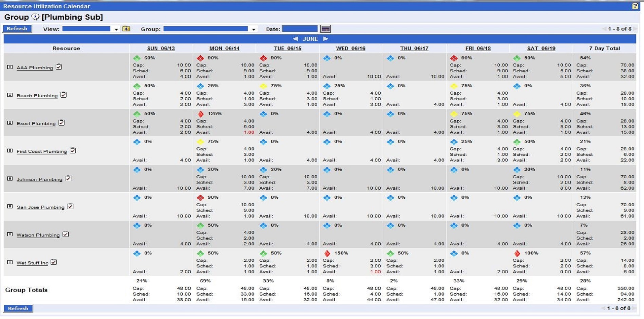Expand the Johnson Plumbing row
Viewport: 644px width, 319px height.
[10, 179]
